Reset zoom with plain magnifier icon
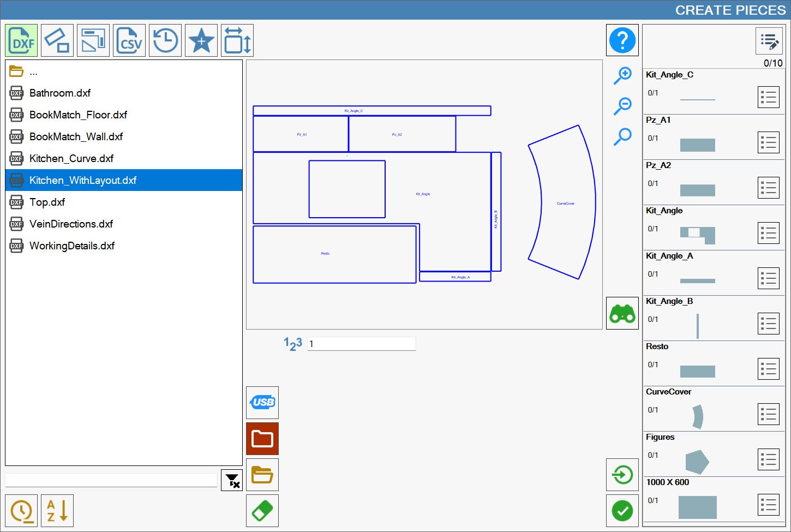The image size is (791, 532). pyautogui.click(x=622, y=136)
